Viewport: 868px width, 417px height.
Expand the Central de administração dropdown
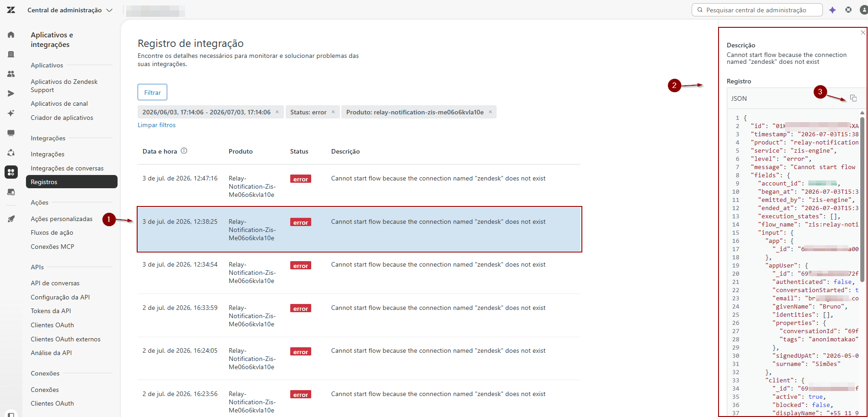tap(70, 10)
